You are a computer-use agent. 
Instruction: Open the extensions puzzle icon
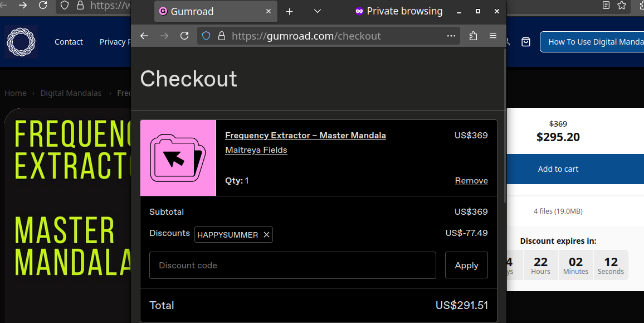[x=473, y=36]
